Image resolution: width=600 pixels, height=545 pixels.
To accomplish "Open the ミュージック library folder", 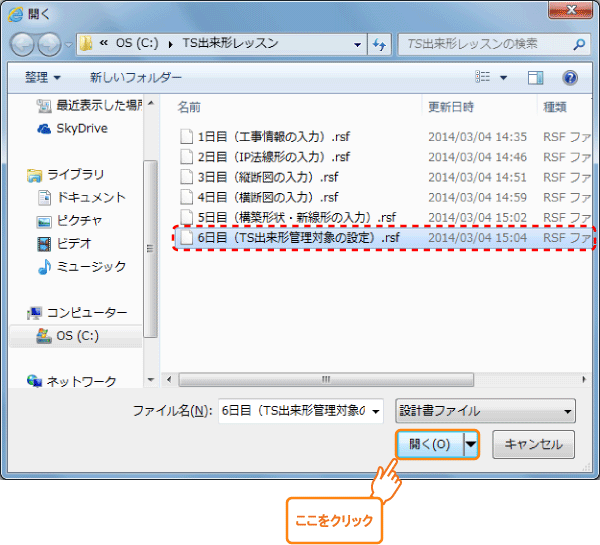I will (x=91, y=266).
